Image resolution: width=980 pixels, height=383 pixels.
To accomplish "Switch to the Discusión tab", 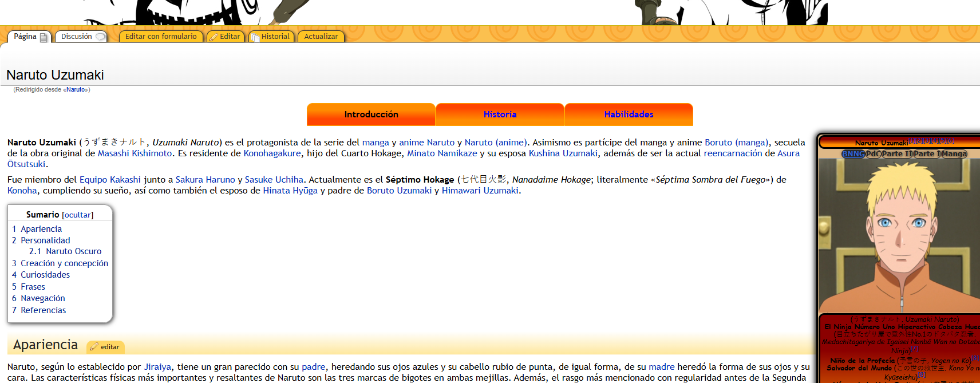I will coord(81,37).
